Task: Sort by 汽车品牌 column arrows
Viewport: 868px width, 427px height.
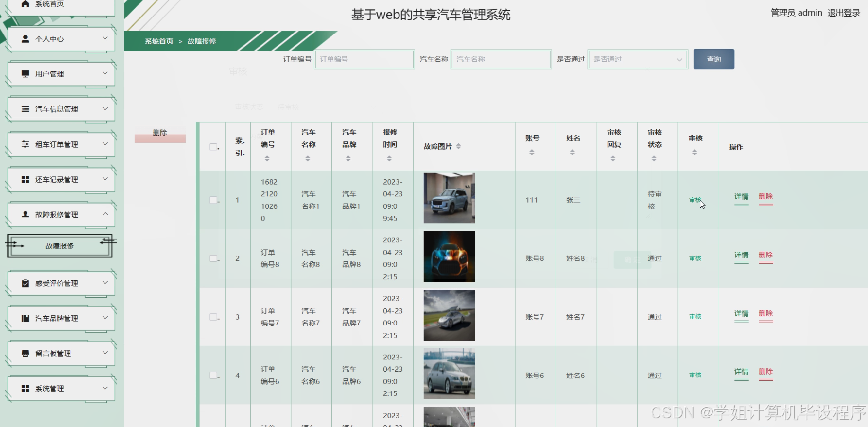Action: point(348,159)
